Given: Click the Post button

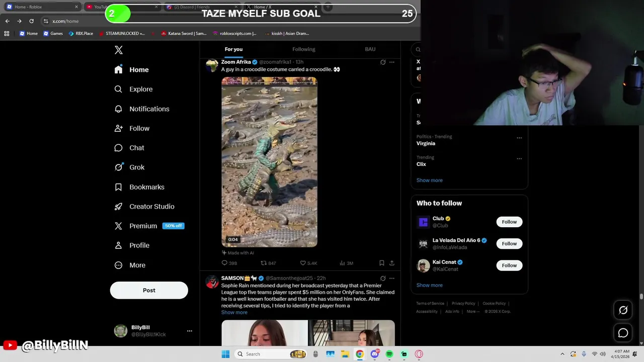Looking at the screenshot, I should click(x=149, y=290).
